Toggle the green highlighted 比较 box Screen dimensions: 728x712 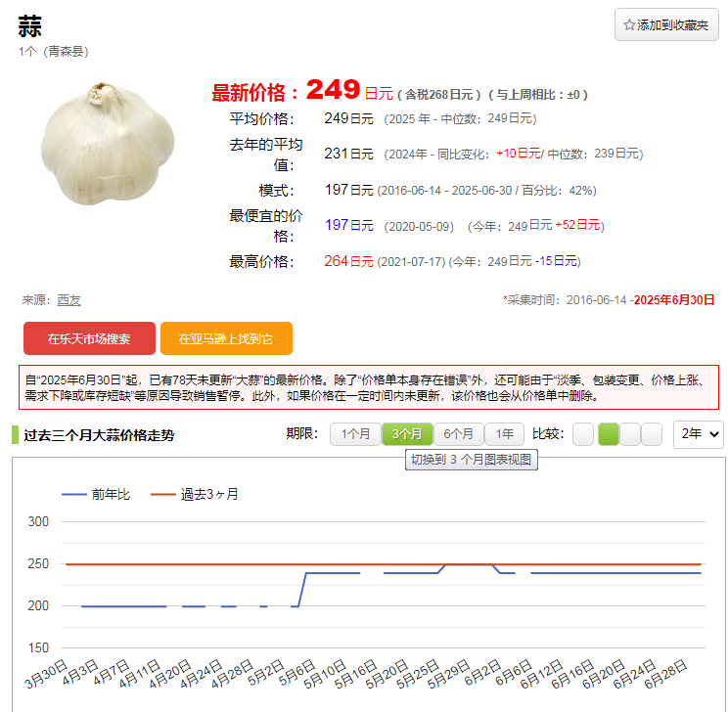(x=608, y=434)
